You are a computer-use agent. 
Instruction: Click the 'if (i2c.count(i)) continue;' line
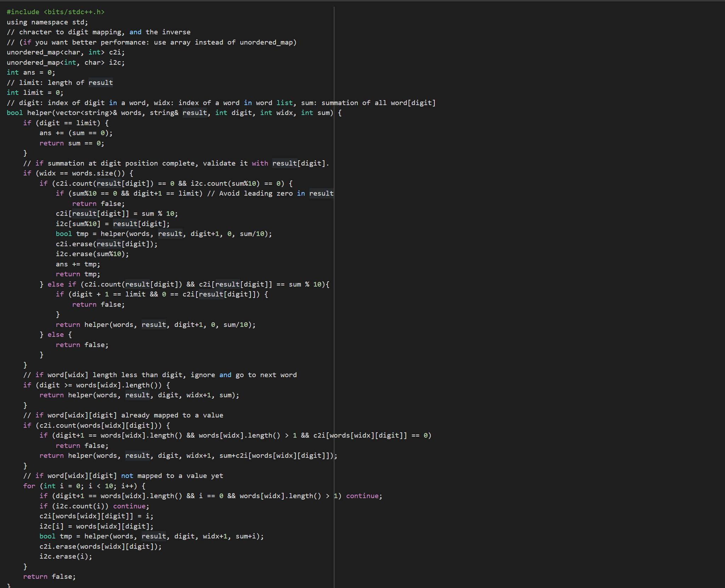(94, 506)
